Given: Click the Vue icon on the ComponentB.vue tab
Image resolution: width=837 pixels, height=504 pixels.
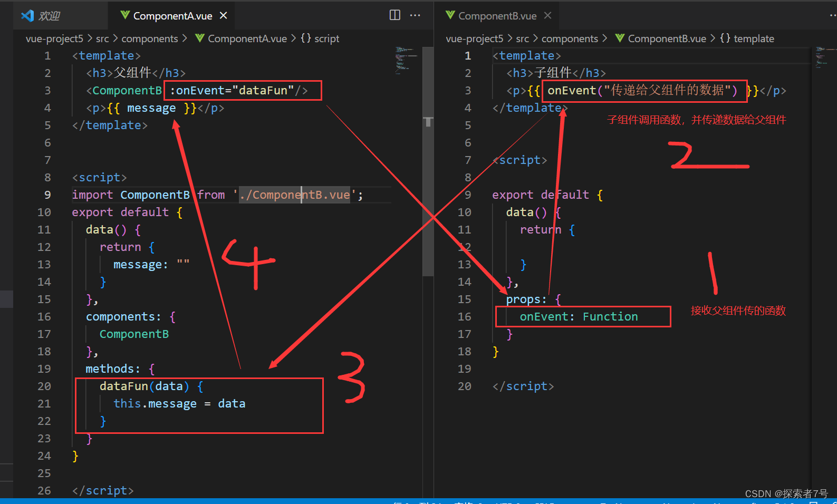Looking at the screenshot, I should click(450, 15).
